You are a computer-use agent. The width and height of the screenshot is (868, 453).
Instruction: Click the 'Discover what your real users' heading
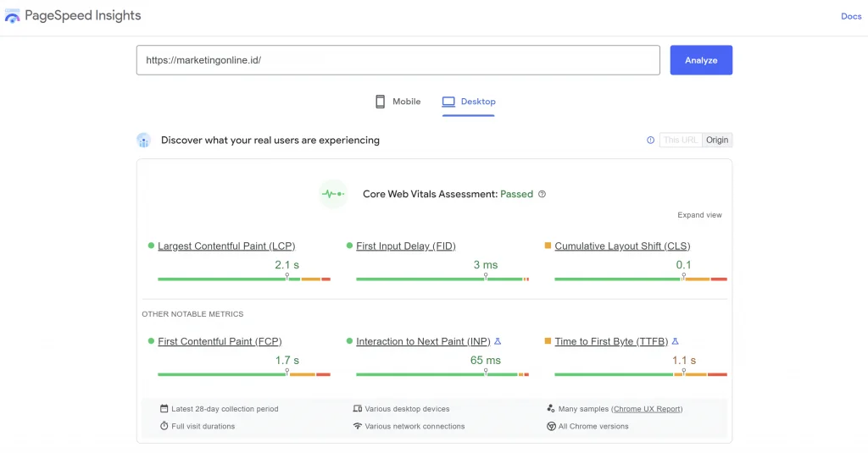click(270, 140)
